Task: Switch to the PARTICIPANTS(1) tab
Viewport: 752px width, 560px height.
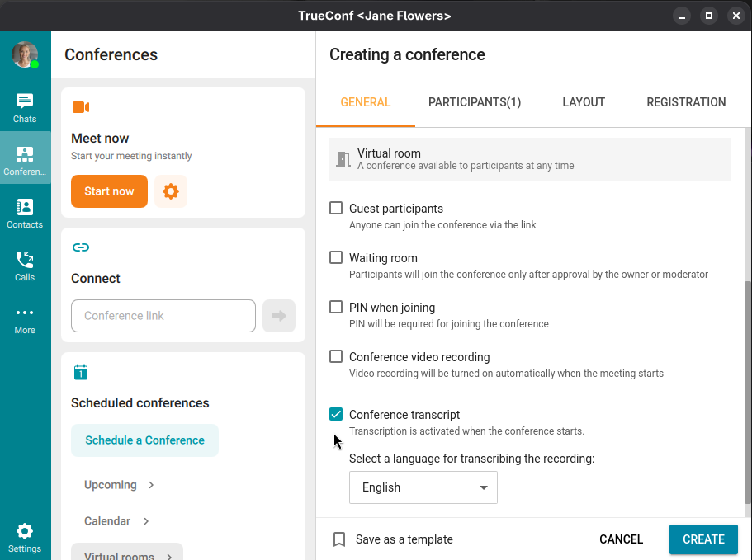Action: tap(475, 102)
